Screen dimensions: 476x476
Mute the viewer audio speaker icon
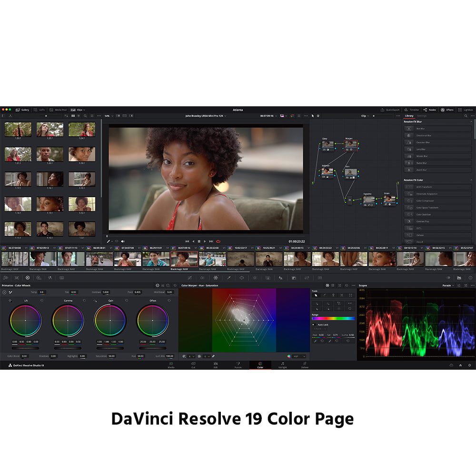pos(123,241)
